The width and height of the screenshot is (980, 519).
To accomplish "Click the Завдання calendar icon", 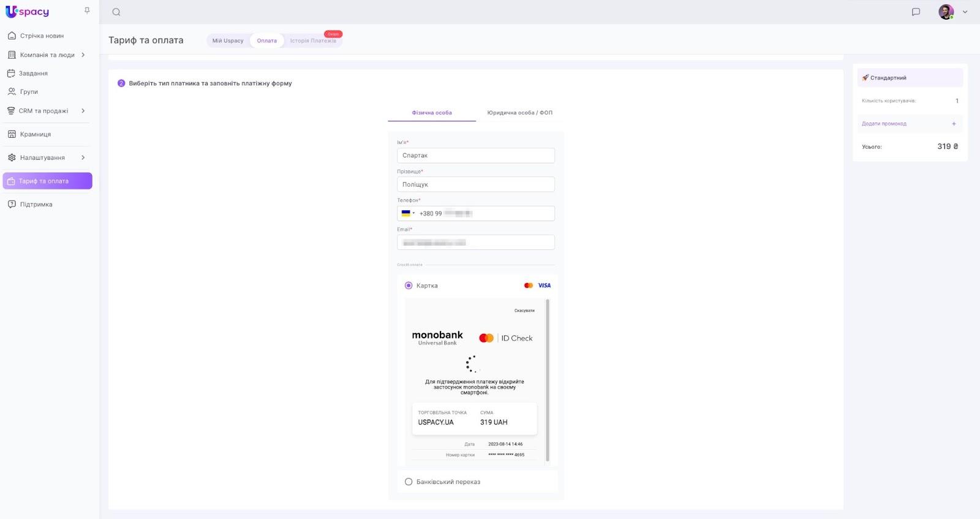I will point(11,74).
